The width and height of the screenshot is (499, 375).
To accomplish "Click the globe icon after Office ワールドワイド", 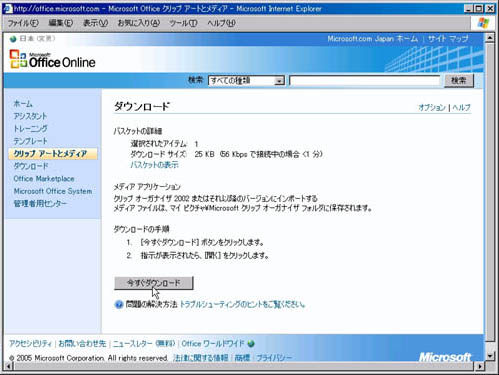I will [251, 343].
